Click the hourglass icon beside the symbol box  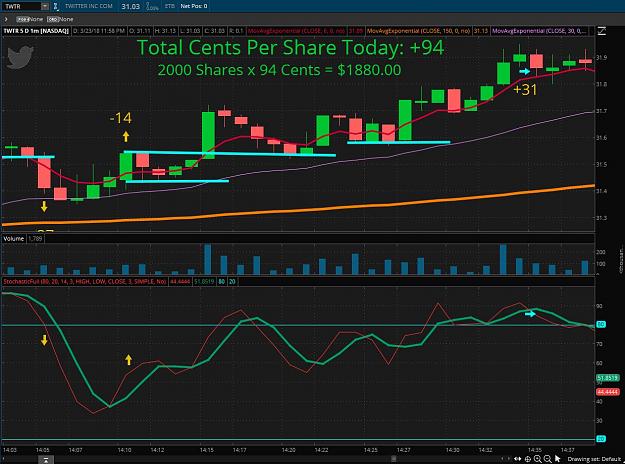(x=56, y=6)
